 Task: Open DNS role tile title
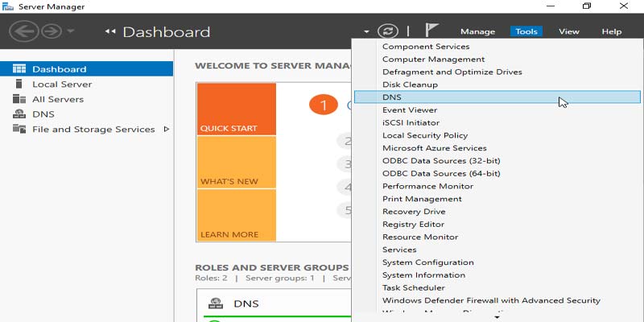(246, 304)
